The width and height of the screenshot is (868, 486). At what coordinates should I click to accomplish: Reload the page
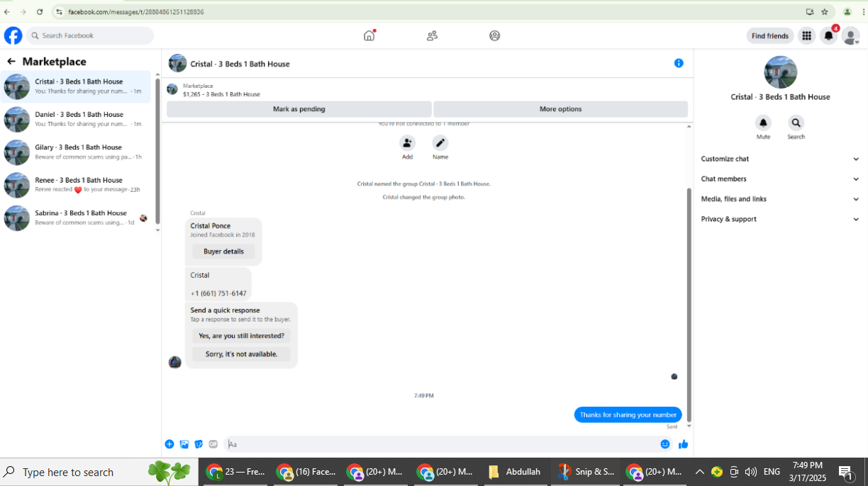tap(40, 12)
